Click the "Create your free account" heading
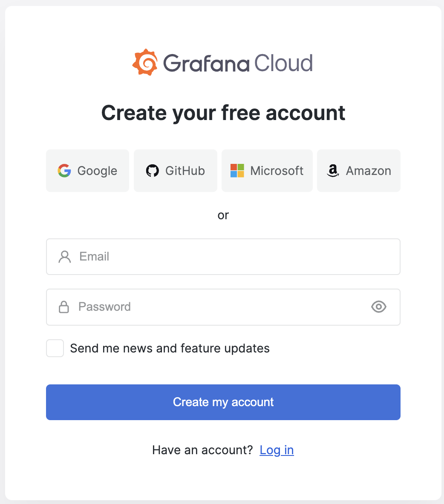This screenshot has width=444, height=504. (x=223, y=113)
